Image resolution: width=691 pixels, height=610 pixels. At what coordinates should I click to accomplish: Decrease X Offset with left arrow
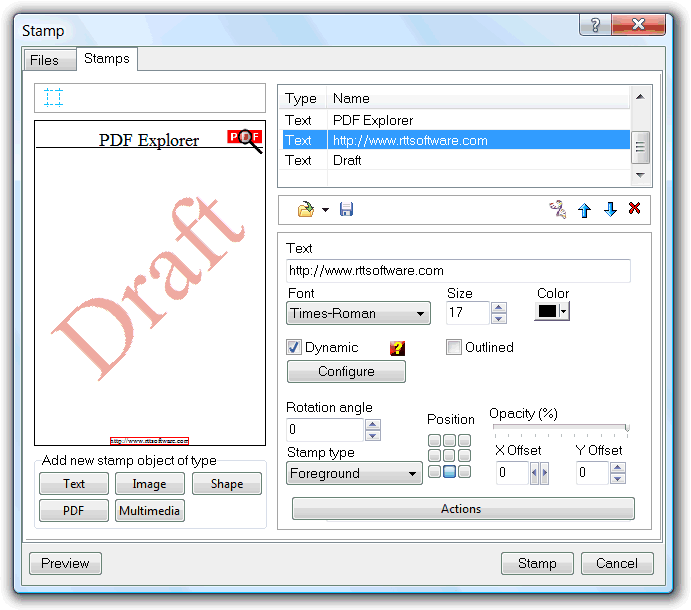[x=534, y=473]
